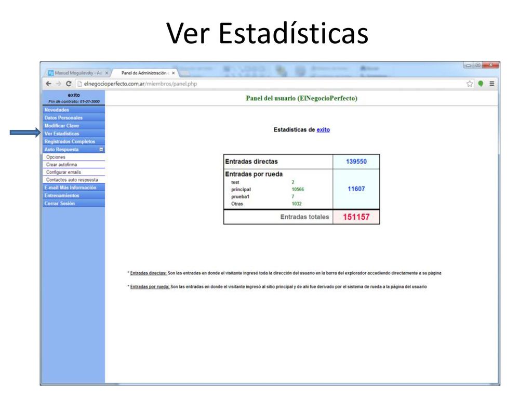
Task: Open a new tab with the new-tab button
Action: (x=185, y=73)
